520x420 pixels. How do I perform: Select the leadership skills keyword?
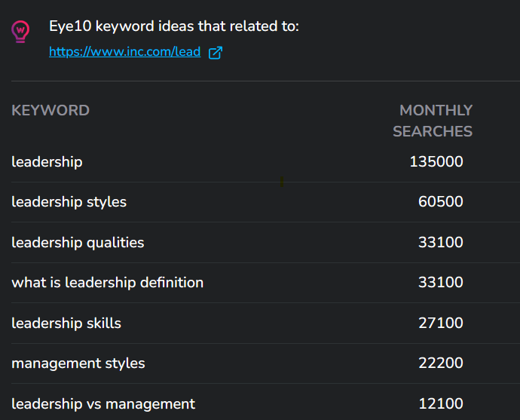[66, 323]
